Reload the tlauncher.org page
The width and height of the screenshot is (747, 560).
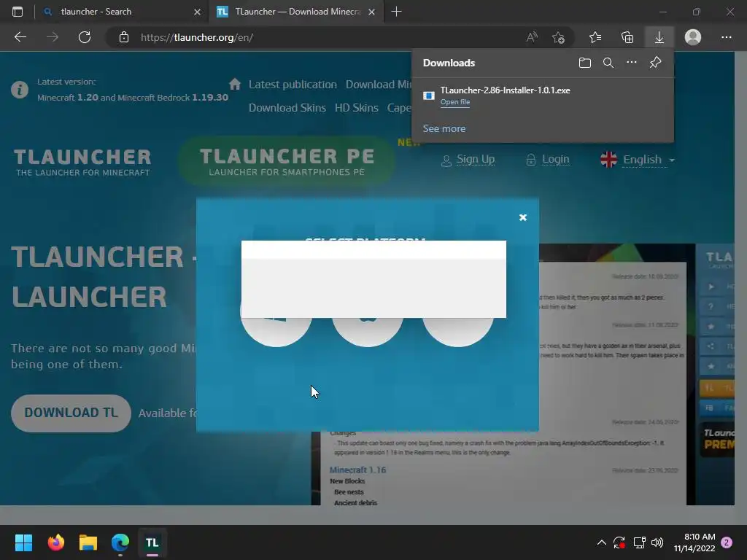click(x=85, y=37)
